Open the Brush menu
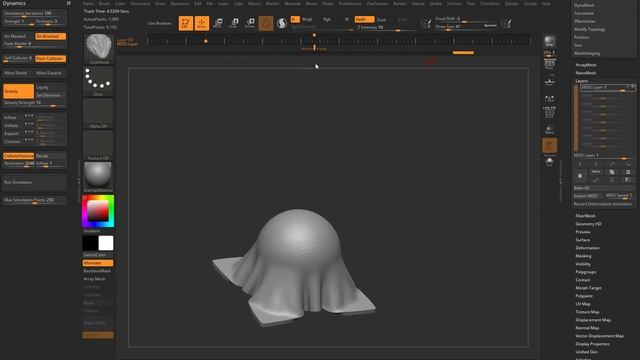 point(104,3)
